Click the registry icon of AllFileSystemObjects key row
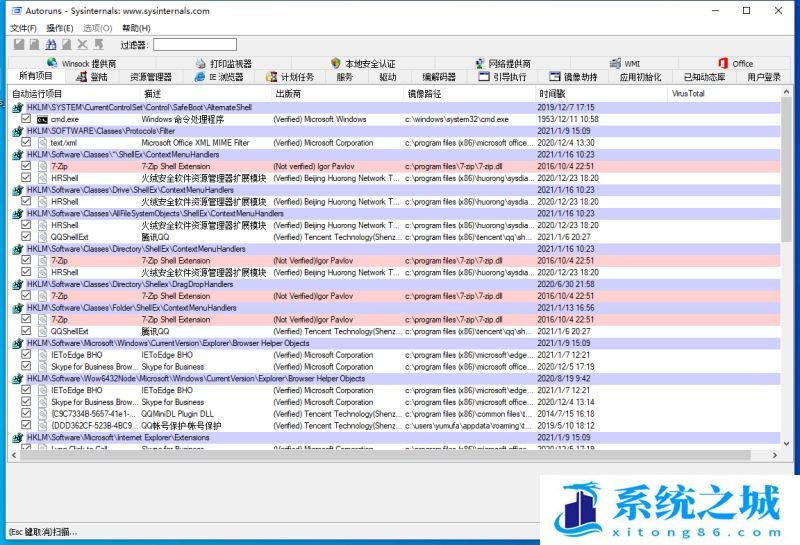The width and height of the screenshot is (800, 545). 18,213
